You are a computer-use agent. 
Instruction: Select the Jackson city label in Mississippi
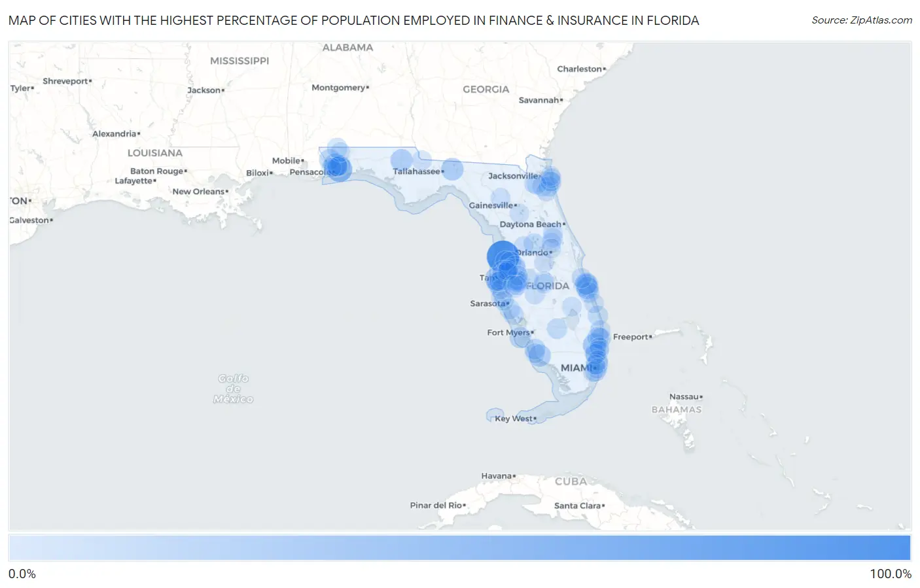click(x=204, y=90)
